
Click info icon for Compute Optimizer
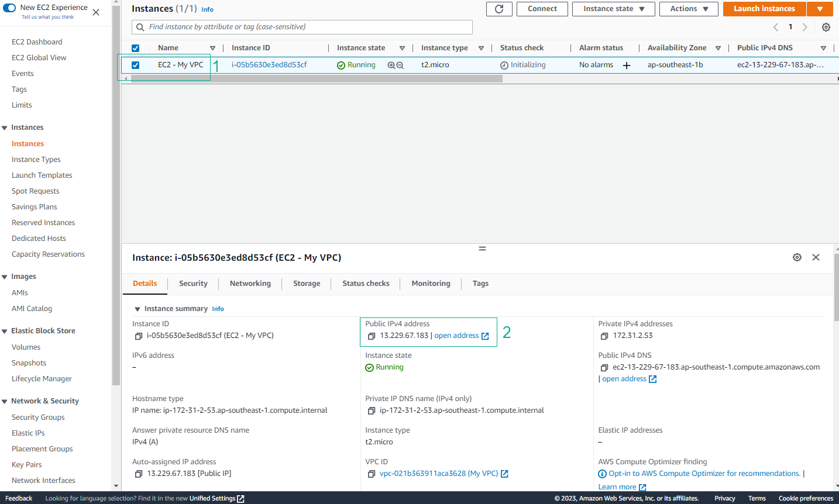tap(603, 474)
